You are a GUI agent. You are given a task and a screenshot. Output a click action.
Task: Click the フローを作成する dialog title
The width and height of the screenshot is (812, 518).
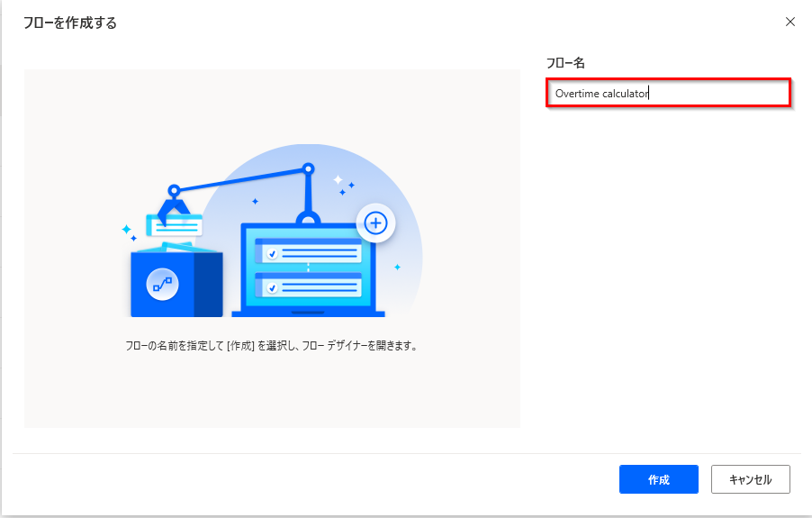(x=70, y=23)
